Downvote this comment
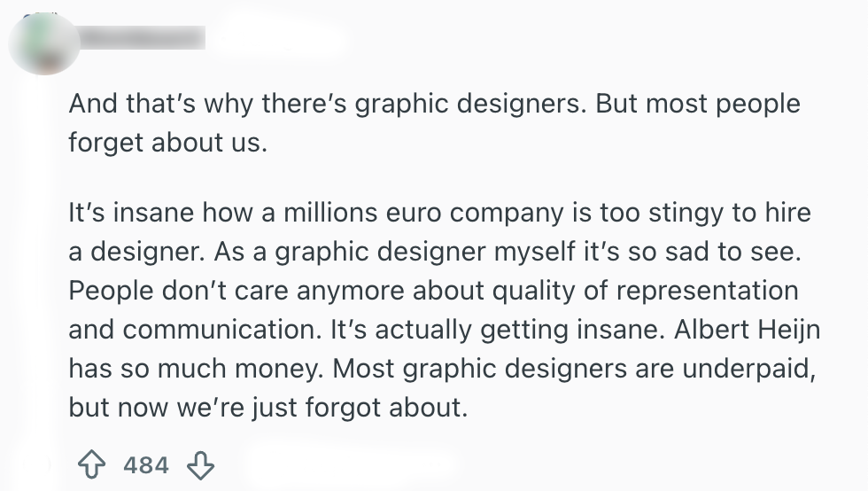868x491 pixels. coord(201,465)
